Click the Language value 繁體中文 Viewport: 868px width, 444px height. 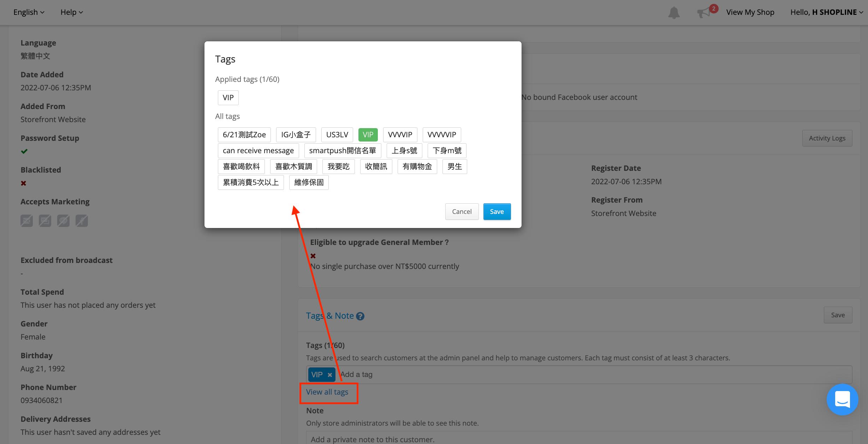point(35,56)
